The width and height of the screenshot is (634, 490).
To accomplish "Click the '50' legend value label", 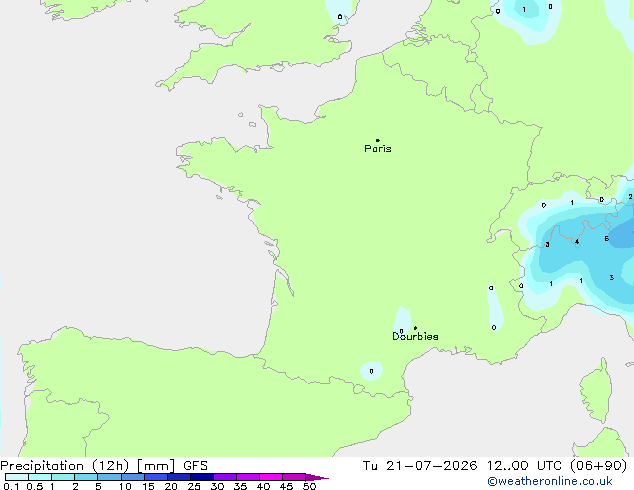I will (310, 486).
